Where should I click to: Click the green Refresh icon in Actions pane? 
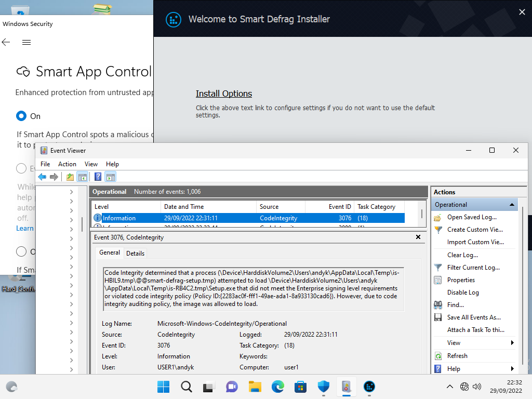438,356
